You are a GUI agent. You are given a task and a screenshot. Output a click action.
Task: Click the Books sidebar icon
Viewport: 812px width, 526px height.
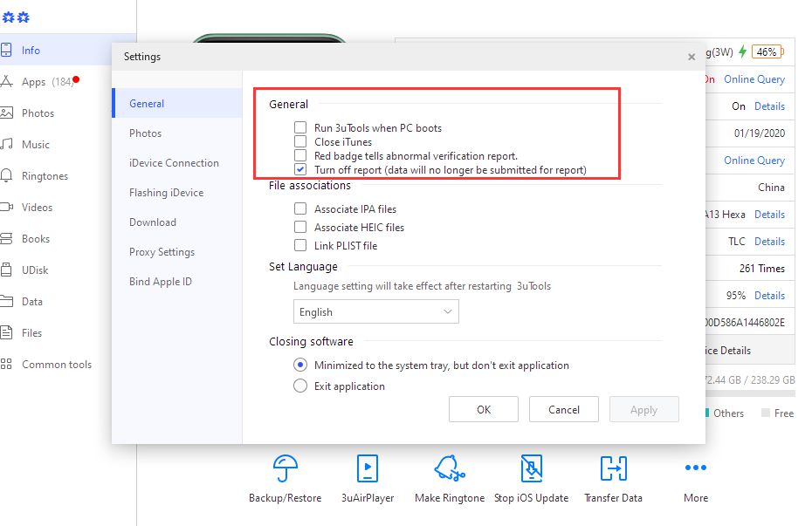(x=6, y=238)
